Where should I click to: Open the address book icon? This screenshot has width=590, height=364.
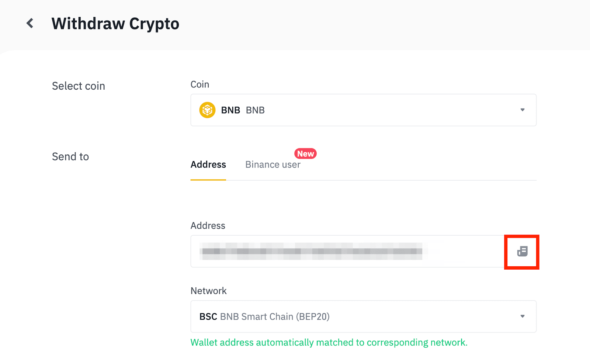click(x=522, y=252)
